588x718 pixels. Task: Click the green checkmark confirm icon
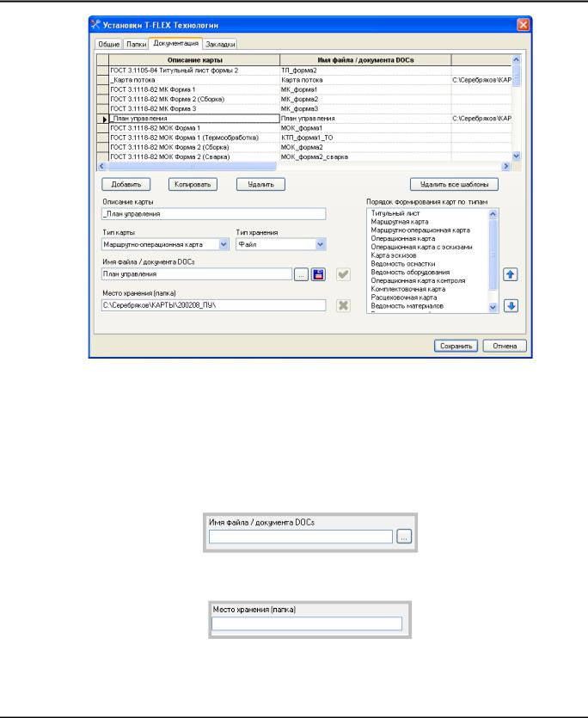(343, 274)
